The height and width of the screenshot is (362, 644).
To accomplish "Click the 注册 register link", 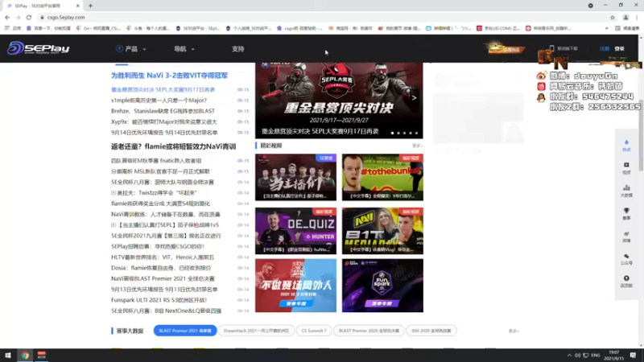I will tap(605, 48).
